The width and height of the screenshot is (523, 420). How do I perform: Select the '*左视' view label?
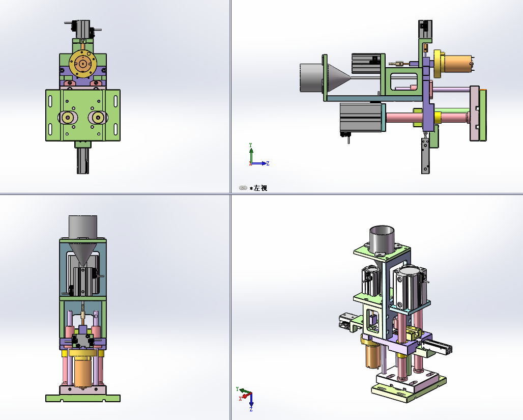[x=258, y=188]
